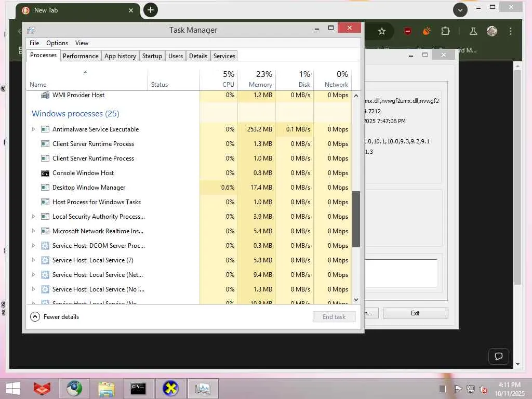
Task: Switch to App history tab
Action: (x=120, y=56)
